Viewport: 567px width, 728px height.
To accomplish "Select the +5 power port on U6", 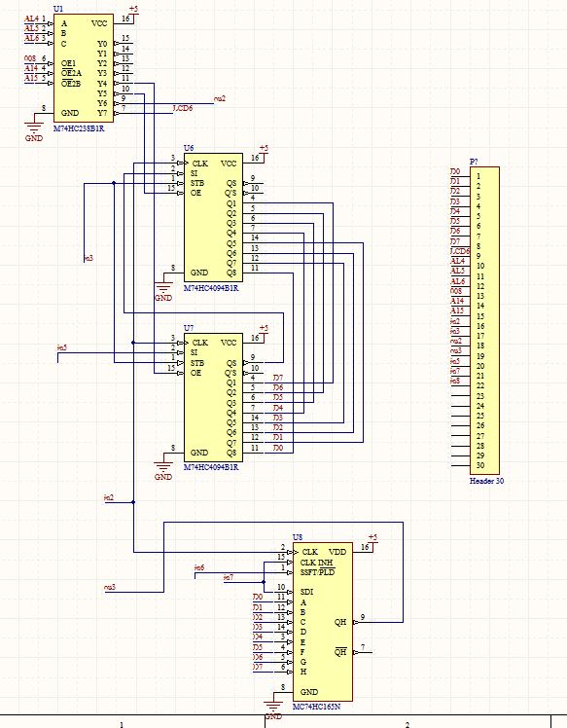I will click(264, 148).
